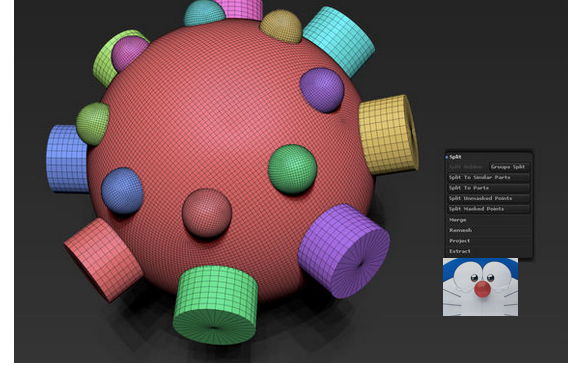Click the dimmed Split Hidden button
This screenshot has width=568, height=366.
tap(467, 167)
